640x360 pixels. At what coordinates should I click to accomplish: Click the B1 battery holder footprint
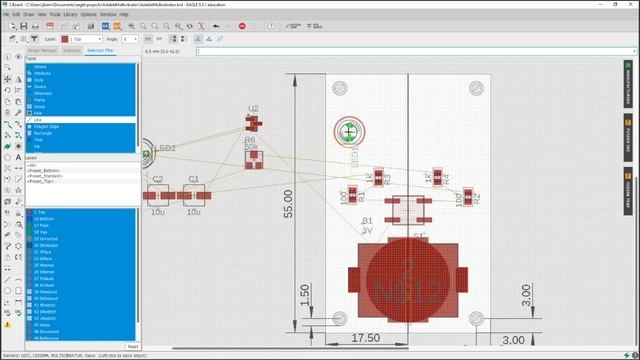coord(408,279)
